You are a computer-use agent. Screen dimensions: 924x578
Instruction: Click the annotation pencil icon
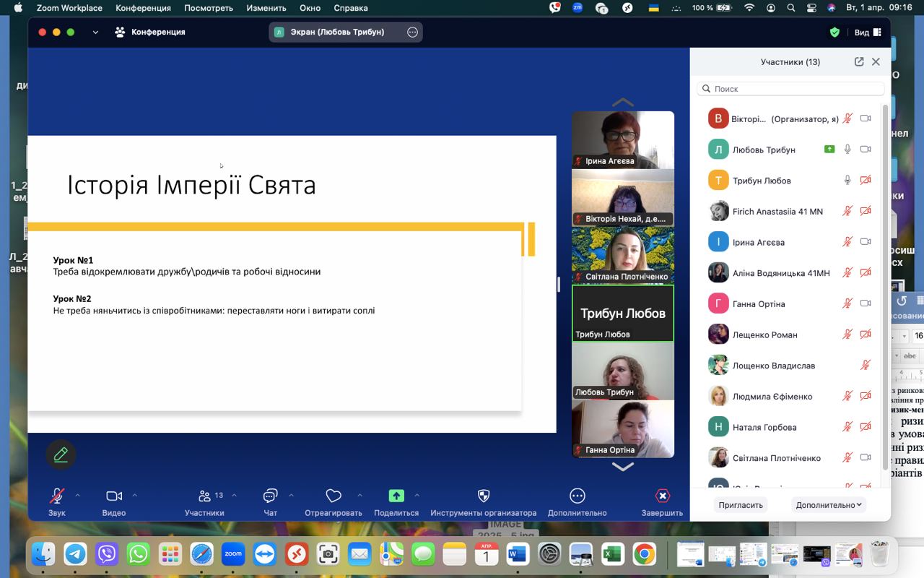pyautogui.click(x=61, y=454)
